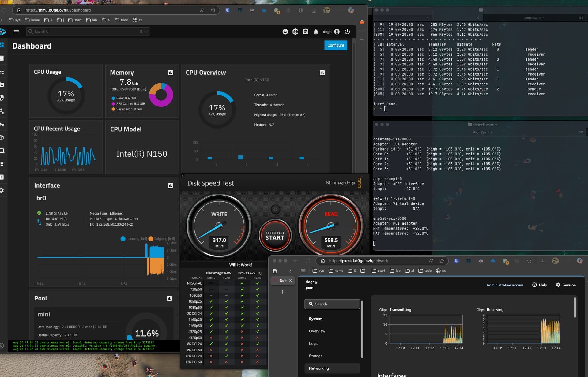Close the Disk Speed Test window
Viewport: 588px width, 377px height.
[183, 176]
